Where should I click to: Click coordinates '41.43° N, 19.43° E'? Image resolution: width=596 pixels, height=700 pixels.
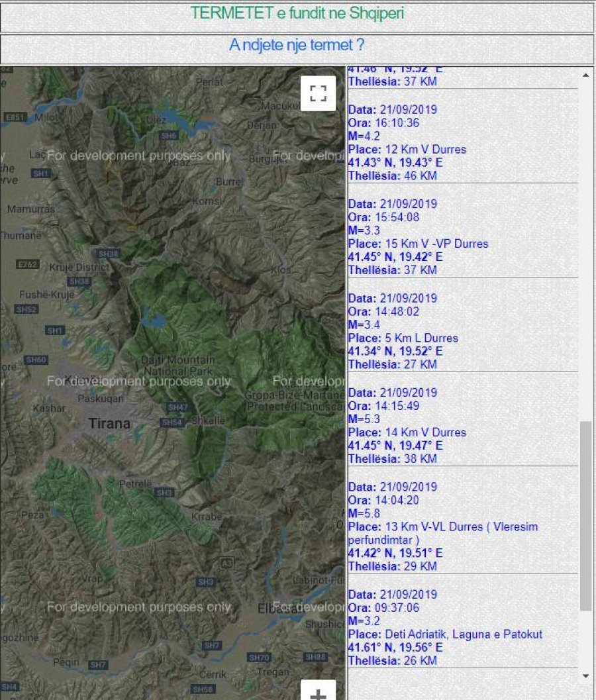tap(395, 162)
